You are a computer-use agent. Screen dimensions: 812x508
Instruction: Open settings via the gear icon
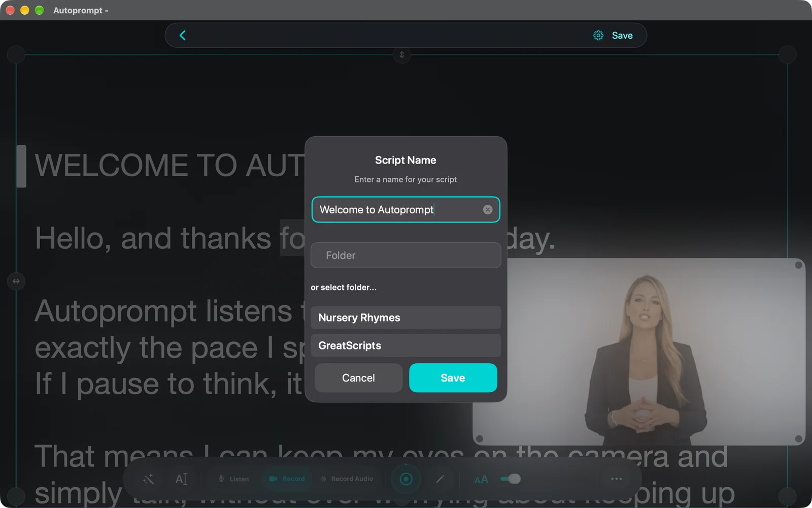598,36
